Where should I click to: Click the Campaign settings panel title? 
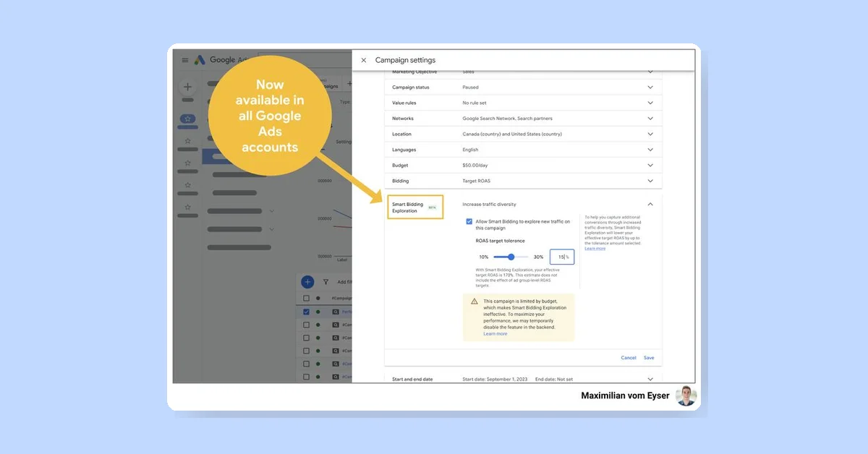405,60
